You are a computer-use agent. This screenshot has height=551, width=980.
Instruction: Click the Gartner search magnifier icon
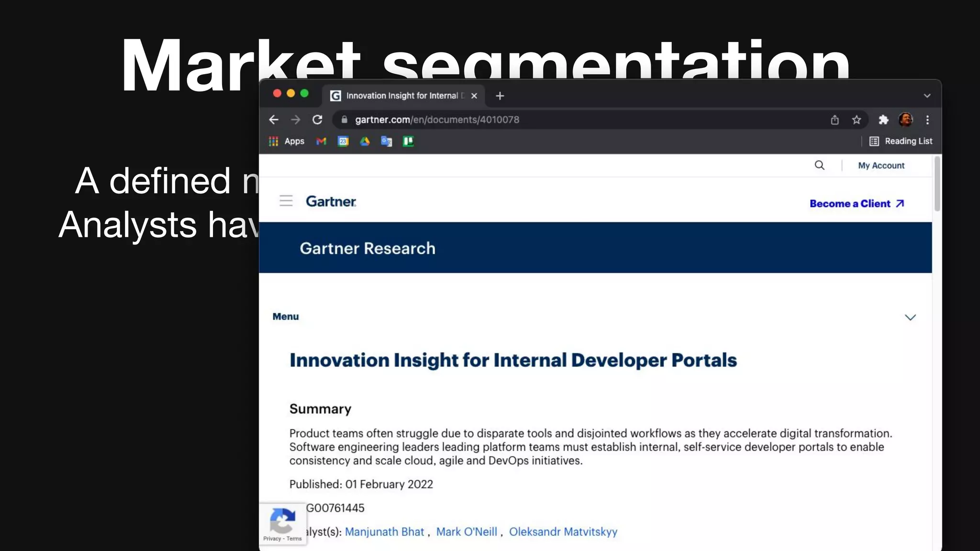pos(820,165)
